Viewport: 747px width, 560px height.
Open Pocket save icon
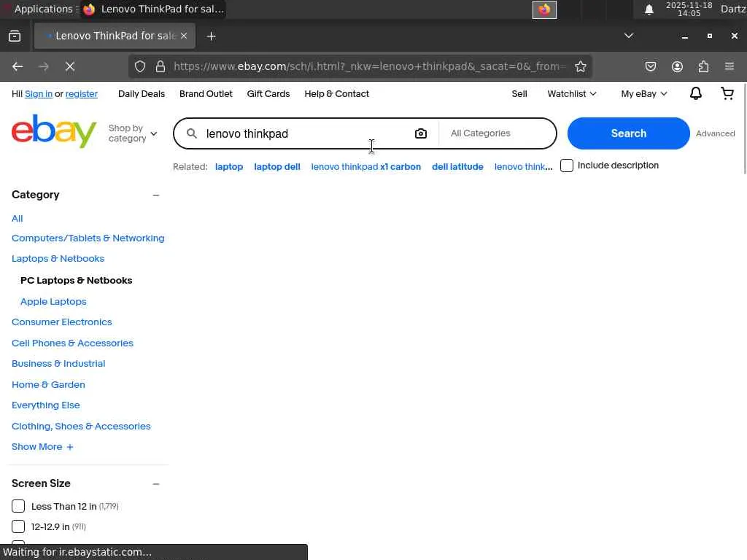tap(651, 66)
